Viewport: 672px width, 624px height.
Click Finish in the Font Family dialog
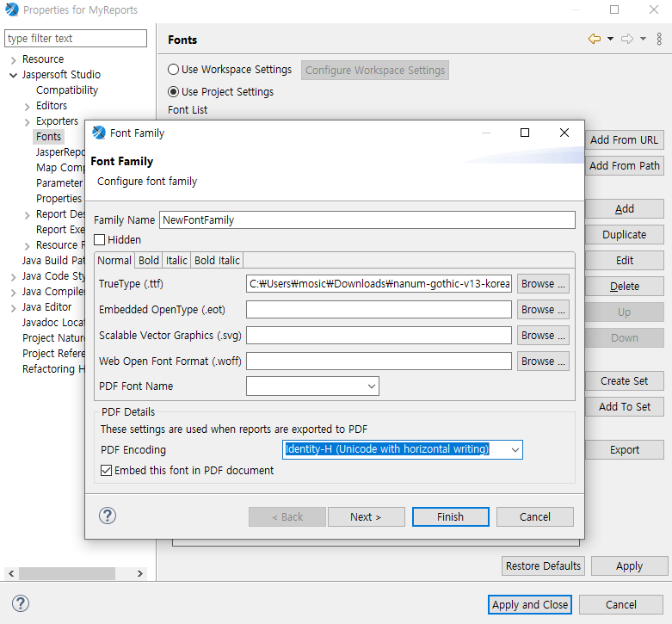(x=450, y=517)
